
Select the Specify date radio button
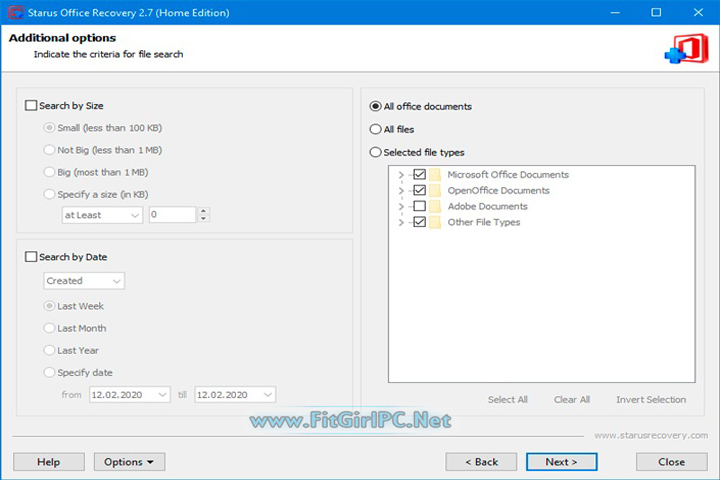49,373
